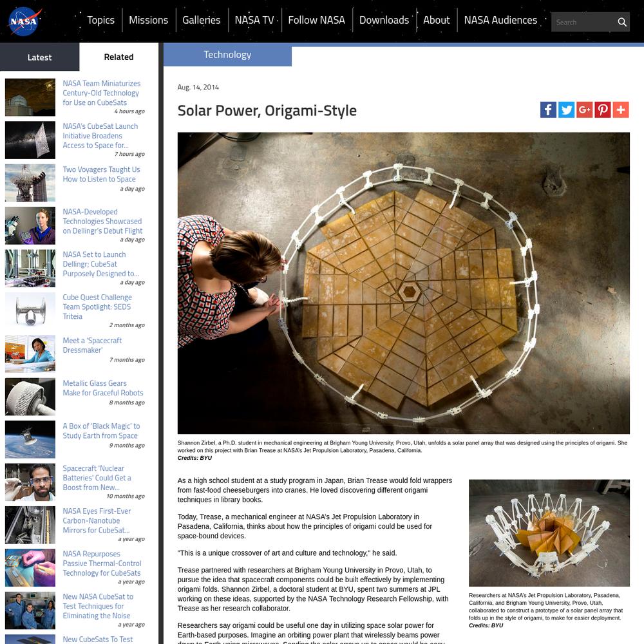Open 'NASA Eyes First-Ever Carbon-Nanotube Mirrors' link

[97, 520]
